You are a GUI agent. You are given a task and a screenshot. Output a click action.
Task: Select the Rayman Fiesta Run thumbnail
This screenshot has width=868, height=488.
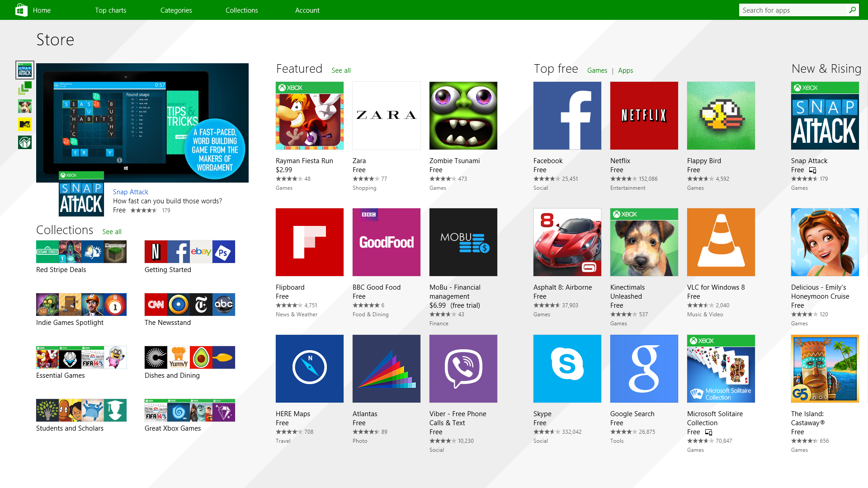click(309, 116)
